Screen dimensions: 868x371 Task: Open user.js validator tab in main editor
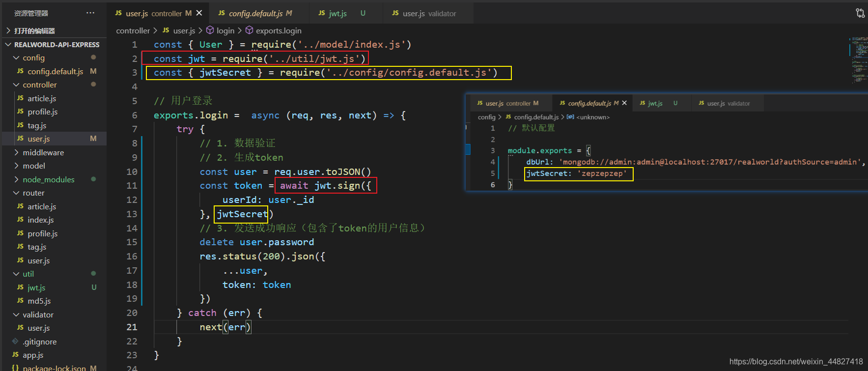(x=424, y=13)
